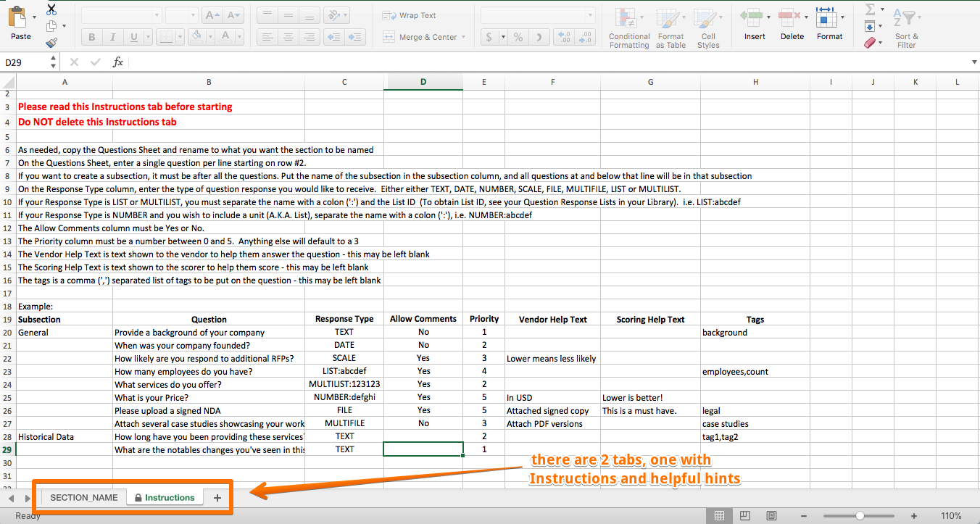Image resolution: width=980 pixels, height=524 pixels.
Task: Switch to Page Layout view
Action: coord(745,516)
